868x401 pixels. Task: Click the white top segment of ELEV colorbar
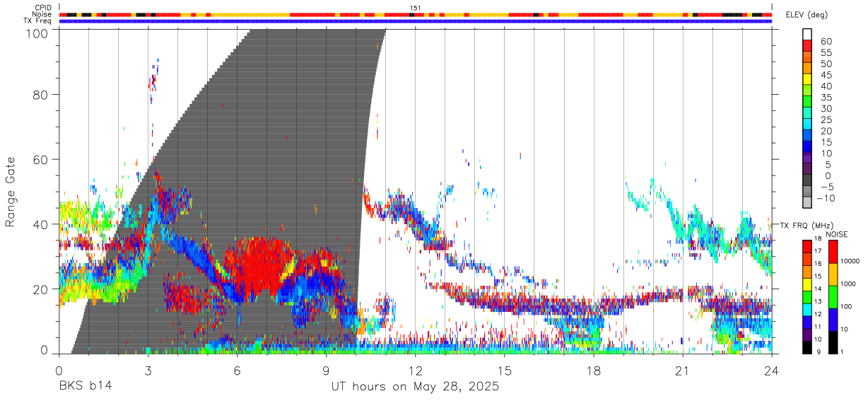tap(807, 35)
